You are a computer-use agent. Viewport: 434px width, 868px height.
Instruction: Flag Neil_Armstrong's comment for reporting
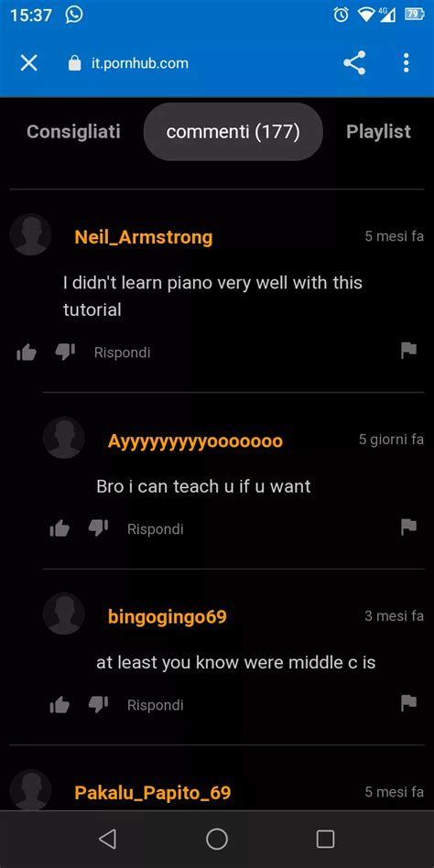click(408, 351)
